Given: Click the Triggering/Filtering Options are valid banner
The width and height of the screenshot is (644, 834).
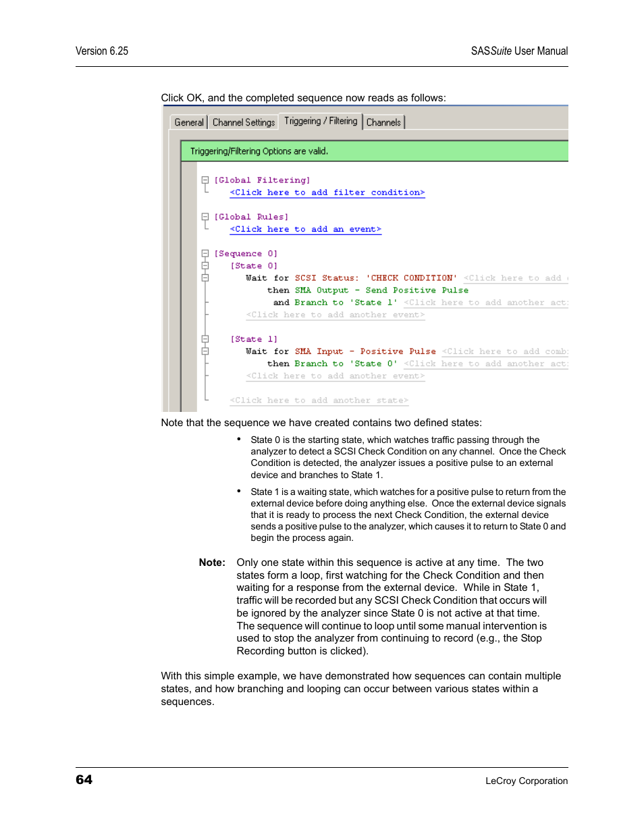Looking at the screenshot, I should click(x=375, y=151).
